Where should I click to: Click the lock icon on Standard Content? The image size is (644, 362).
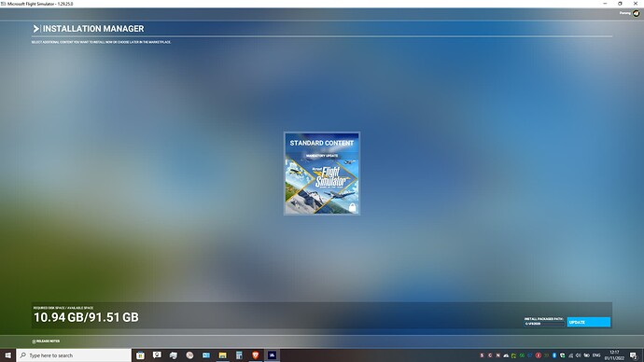click(353, 207)
